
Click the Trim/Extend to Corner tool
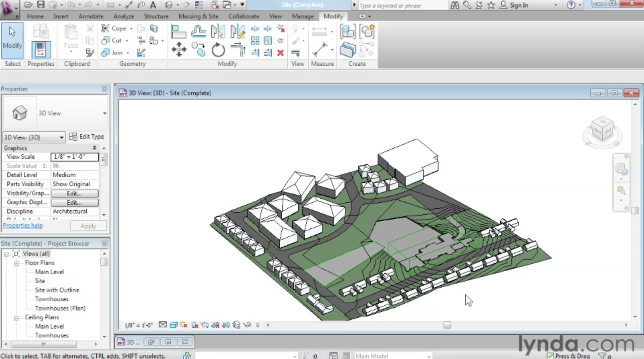(238, 50)
